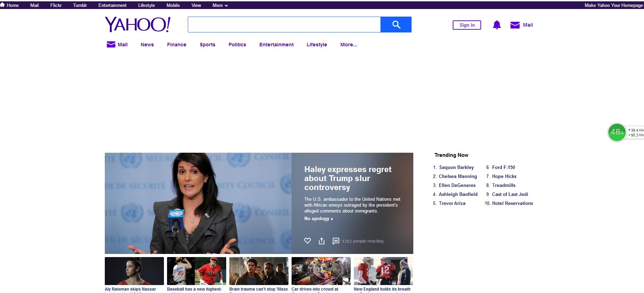The width and height of the screenshot is (644, 293).
Task: Open Tumblr from the top bar
Action: coord(80,5)
